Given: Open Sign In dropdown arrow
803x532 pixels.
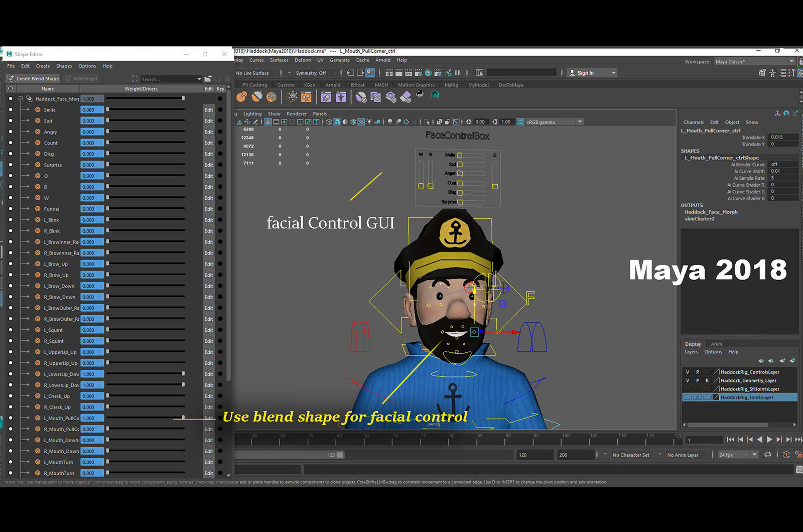Looking at the screenshot, I should click(x=613, y=73).
